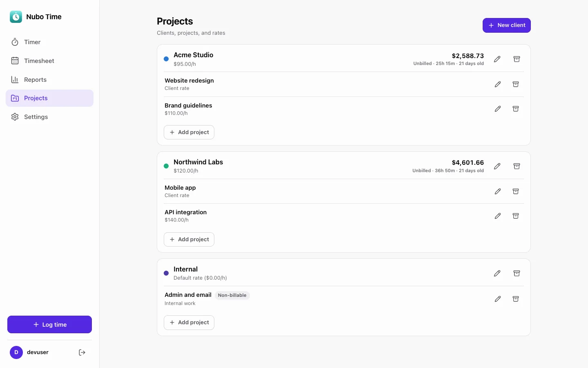Go to the Timesheet page
Screen dimensions: 588x368
[49, 61]
